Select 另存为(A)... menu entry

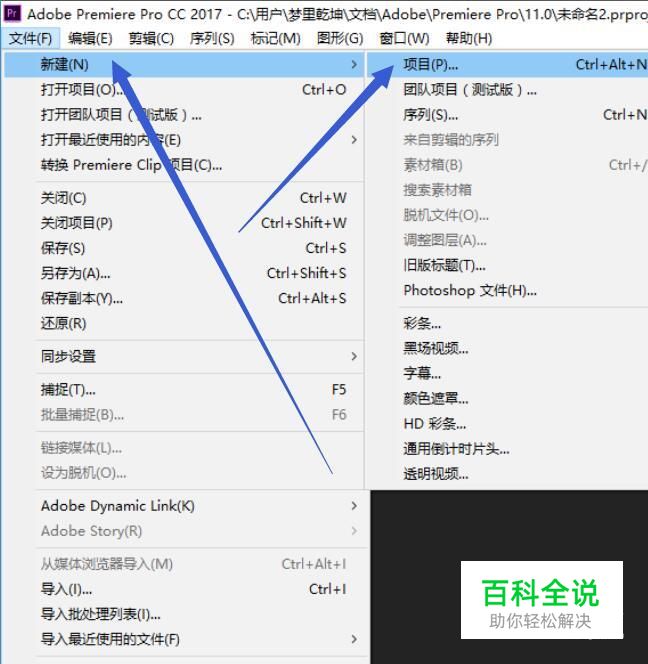(x=184, y=273)
